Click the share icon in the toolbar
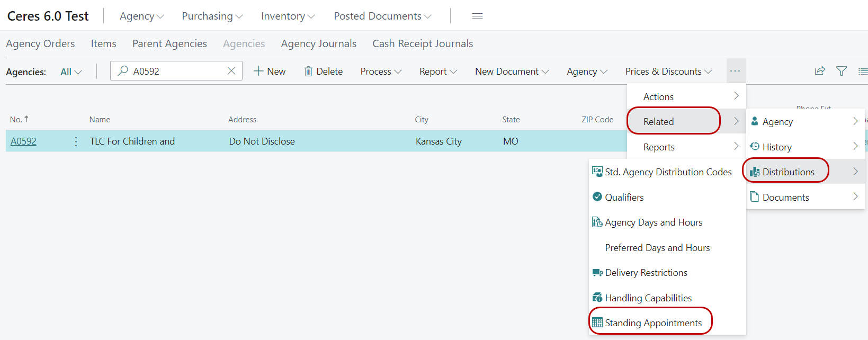Viewport: 868px width, 340px height. 819,71
